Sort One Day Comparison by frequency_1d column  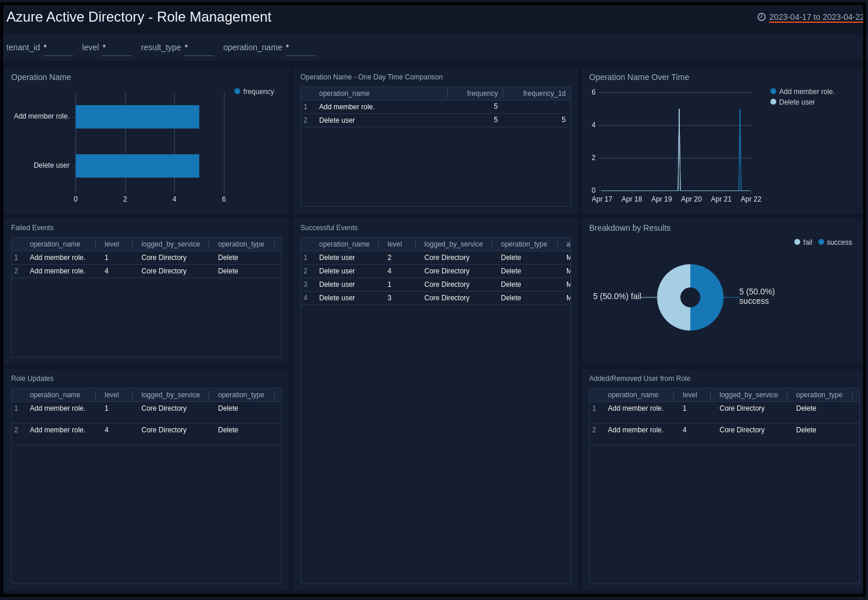[544, 93]
